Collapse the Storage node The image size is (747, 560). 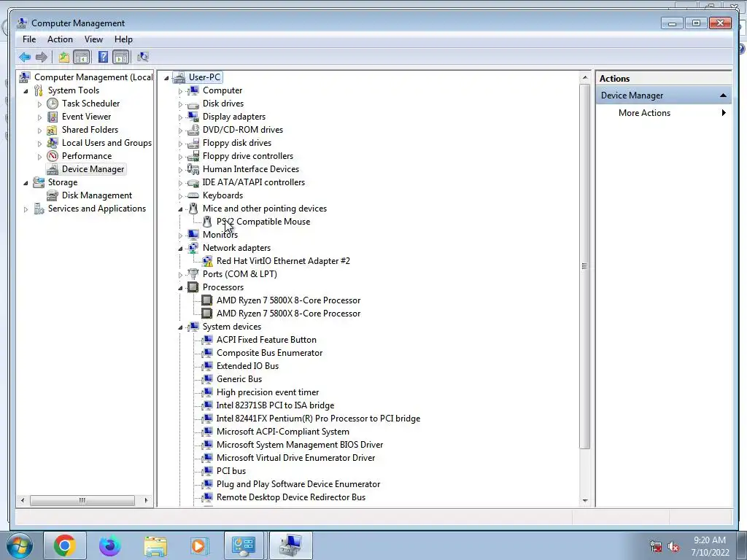coord(26,183)
